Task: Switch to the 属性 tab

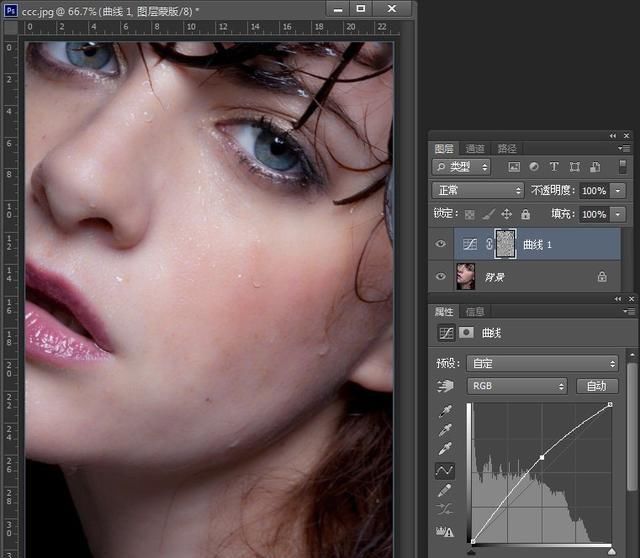Action: coord(444,312)
